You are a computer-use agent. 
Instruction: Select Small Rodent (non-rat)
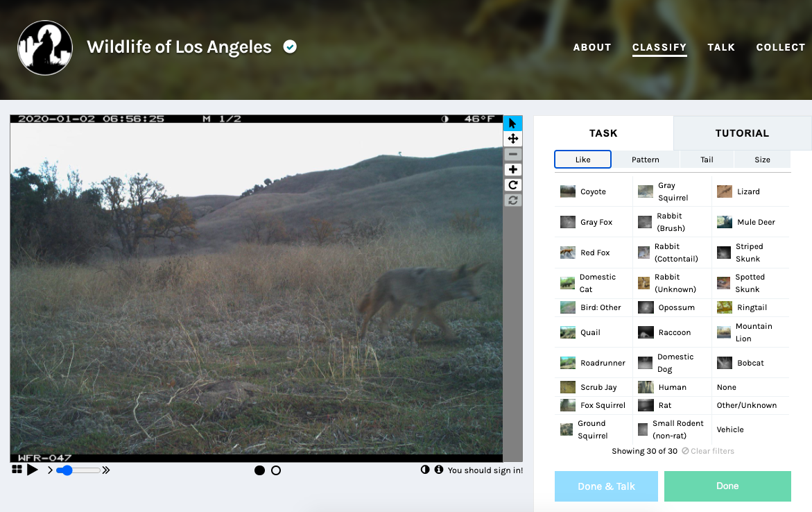672,429
